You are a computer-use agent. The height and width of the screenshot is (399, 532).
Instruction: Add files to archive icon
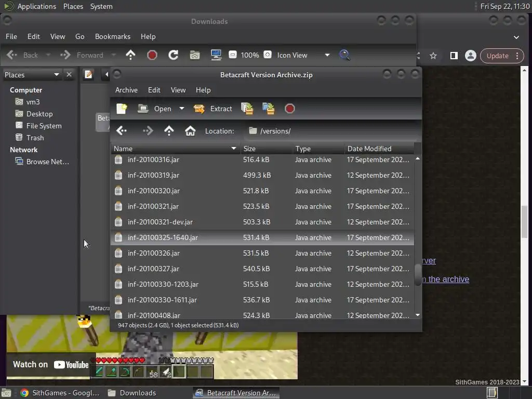(x=247, y=109)
